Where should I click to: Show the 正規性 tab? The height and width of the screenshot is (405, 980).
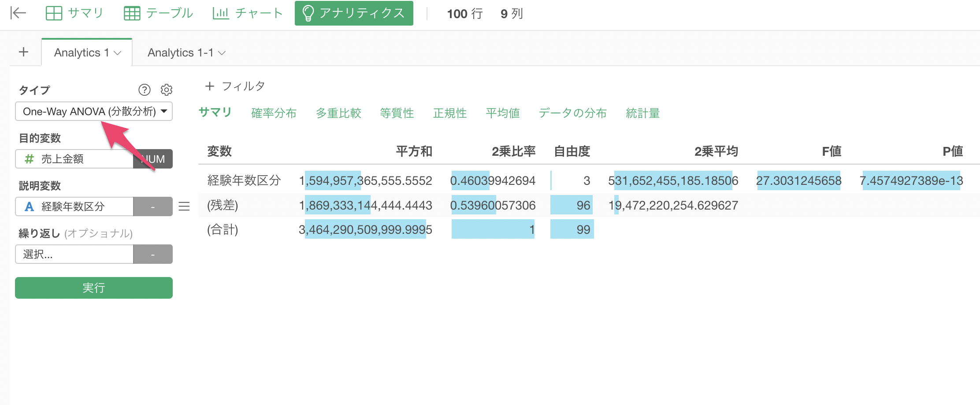[449, 113]
